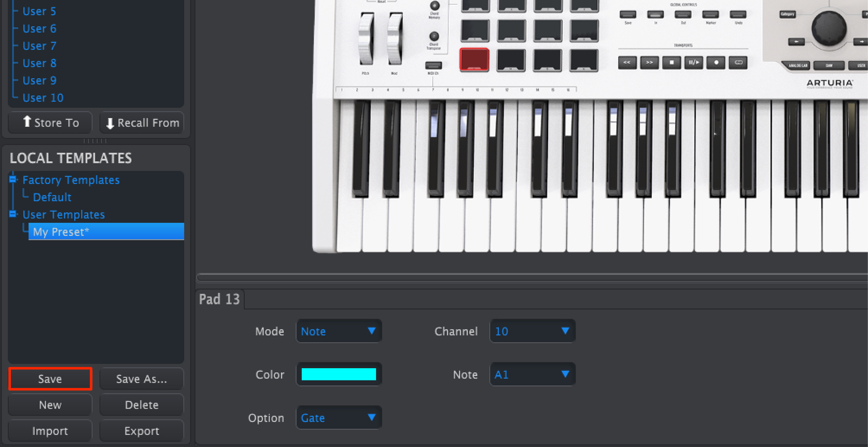868x447 pixels.
Task: Click the Export button
Action: coord(142,430)
